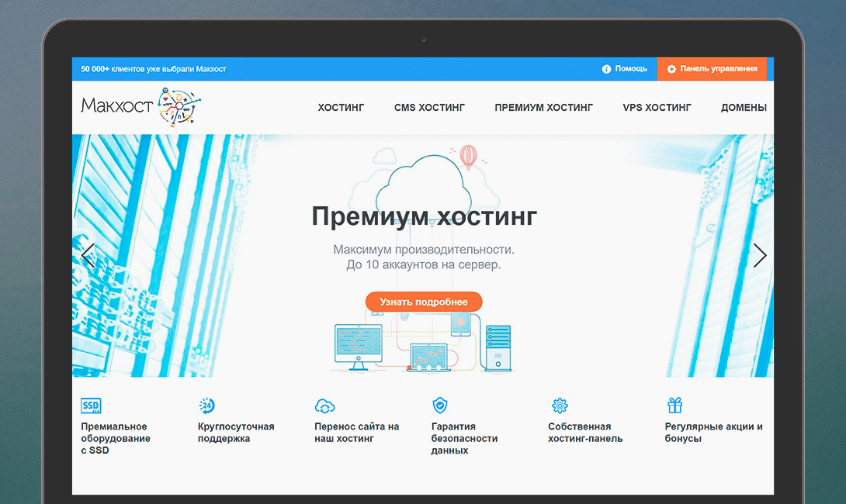Click the help info icon
This screenshot has height=504, width=846.
tap(606, 69)
